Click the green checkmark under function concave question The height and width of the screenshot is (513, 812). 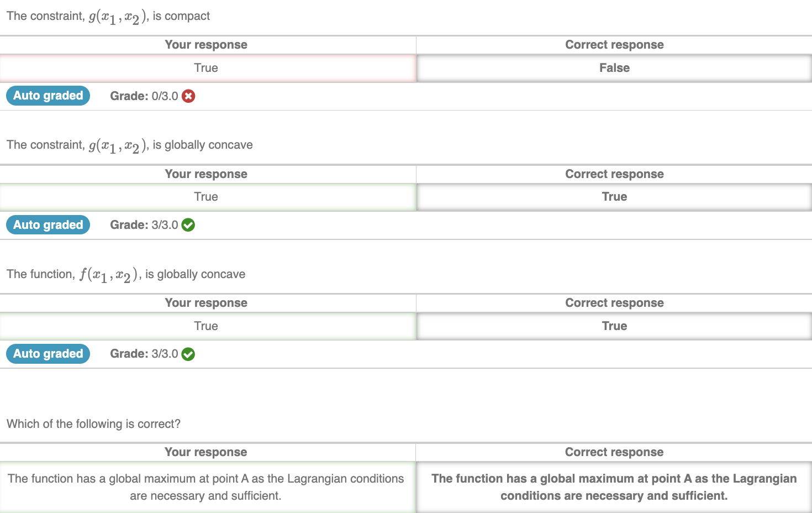click(188, 354)
